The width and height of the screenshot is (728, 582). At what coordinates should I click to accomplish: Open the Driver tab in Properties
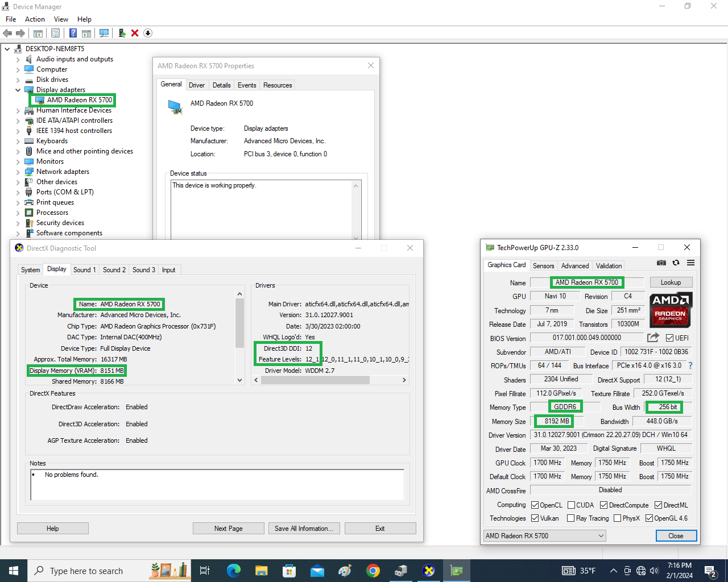point(197,85)
